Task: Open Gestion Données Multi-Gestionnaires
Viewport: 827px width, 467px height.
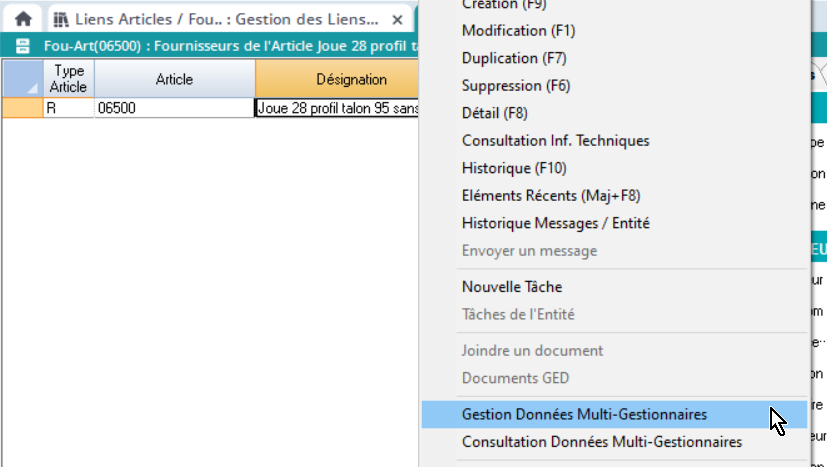Action: [x=584, y=414]
